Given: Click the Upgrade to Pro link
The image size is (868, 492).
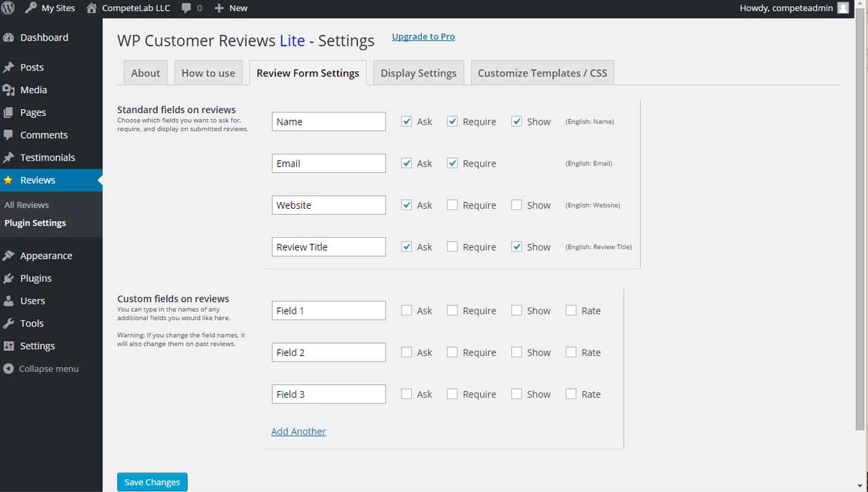Looking at the screenshot, I should point(423,37).
